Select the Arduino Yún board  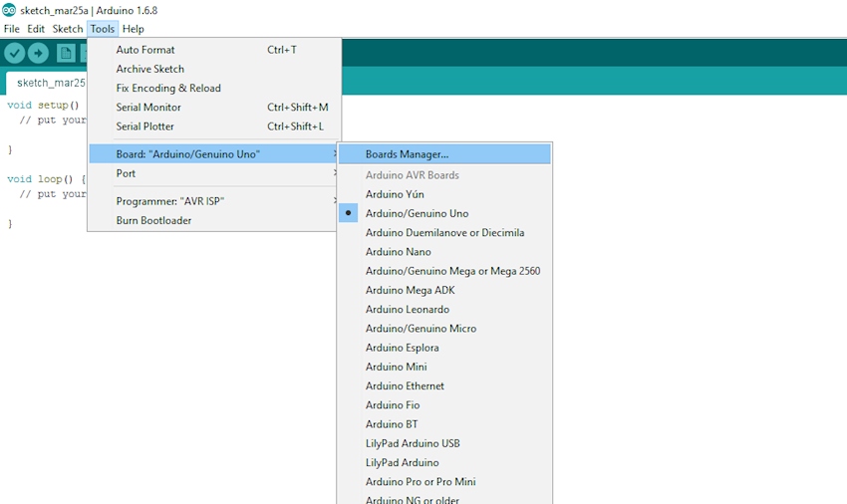(444, 194)
